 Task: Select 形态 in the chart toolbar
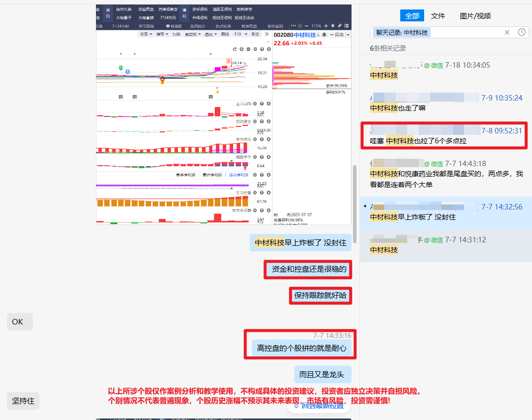click(x=255, y=34)
